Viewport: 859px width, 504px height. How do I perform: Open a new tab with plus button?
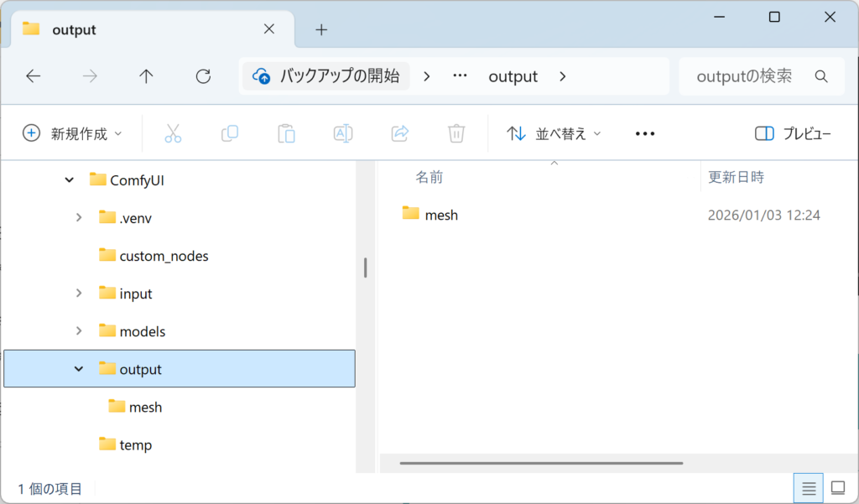point(321,29)
